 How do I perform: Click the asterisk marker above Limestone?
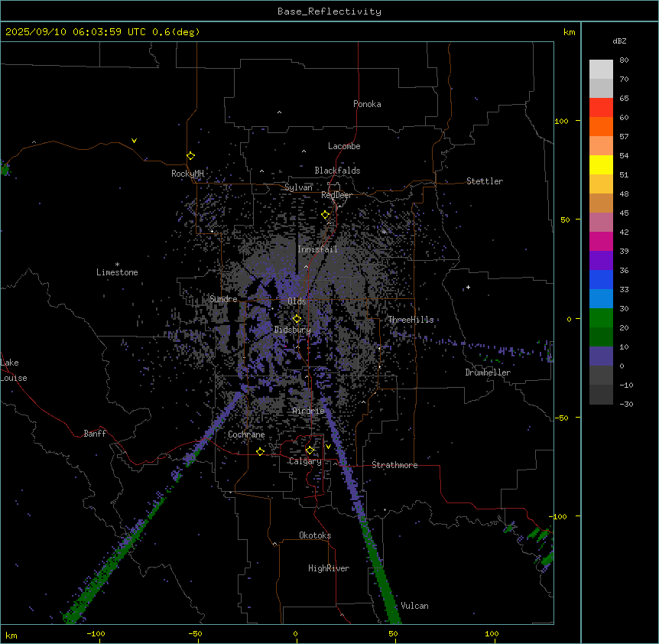pyautogui.click(x=117, y=265)
